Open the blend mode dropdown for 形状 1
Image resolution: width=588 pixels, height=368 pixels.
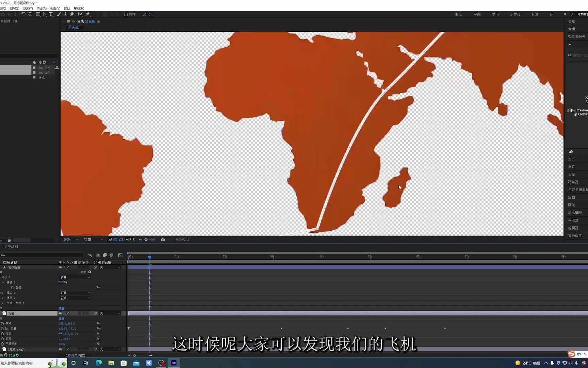[x=75, y=277]
